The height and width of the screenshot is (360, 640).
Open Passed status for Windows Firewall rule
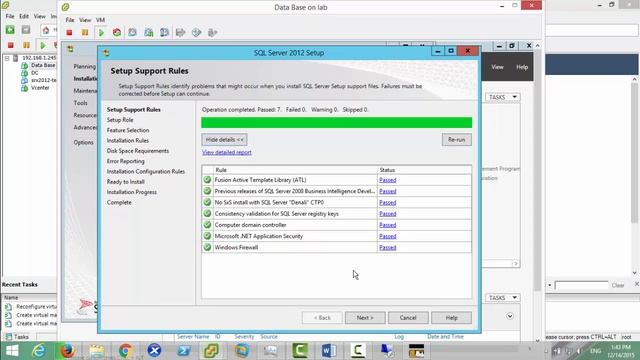[387, 247]
